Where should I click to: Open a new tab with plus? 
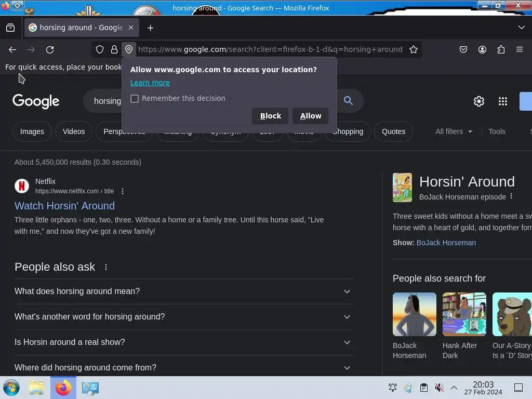tap(150, 28)
